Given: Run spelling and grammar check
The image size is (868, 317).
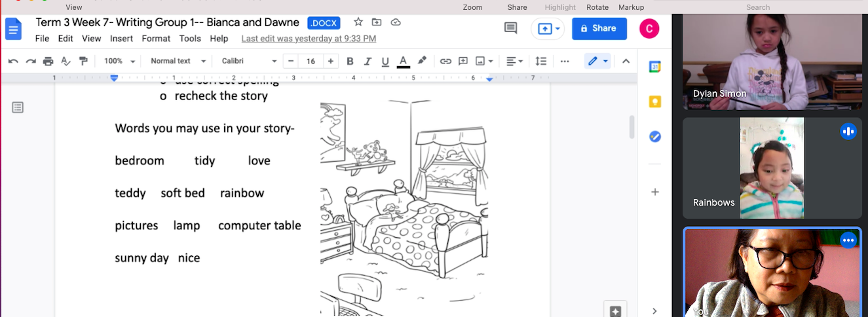Looking at the screenshot, I should pos(66,61).
